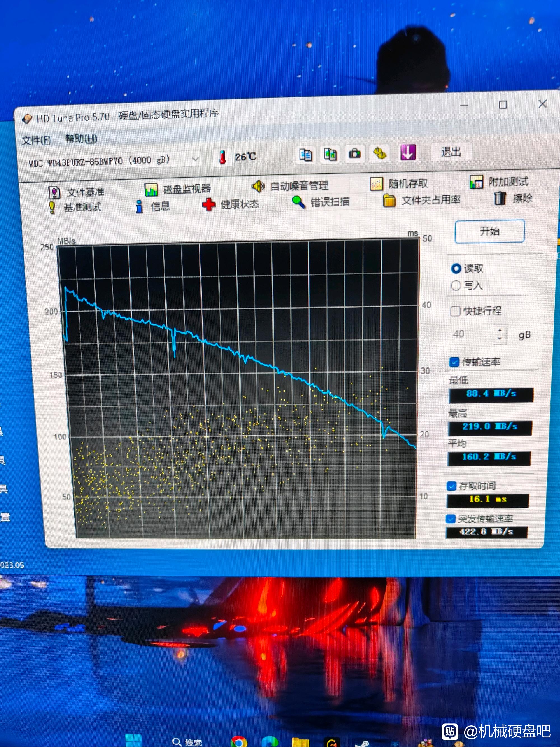Screen dimensions: 560x747
Task: Switch to the 磁盘监视器 (Disk Monitor) tab
Action: point(177,189)
